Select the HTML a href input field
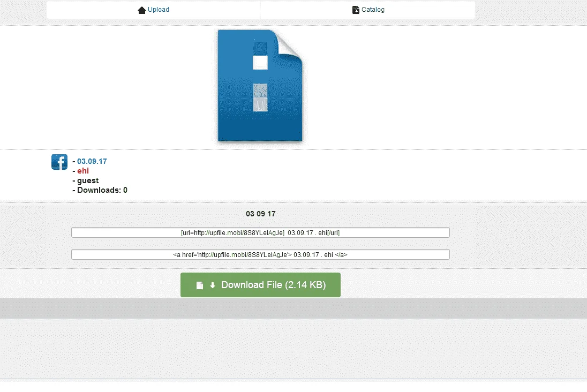 tap(260, 254)
